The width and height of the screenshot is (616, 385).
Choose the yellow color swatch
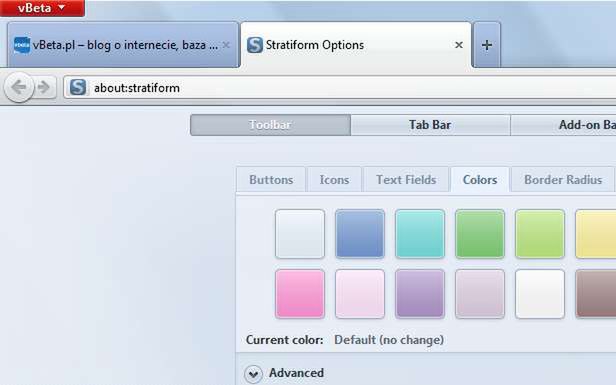click(596, 234)
